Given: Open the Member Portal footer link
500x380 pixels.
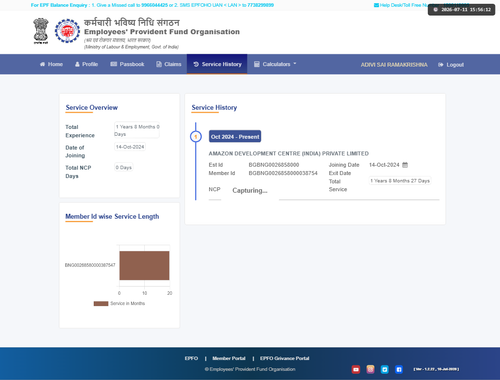Looking at the screenshot, I should [x=229, y=358].
